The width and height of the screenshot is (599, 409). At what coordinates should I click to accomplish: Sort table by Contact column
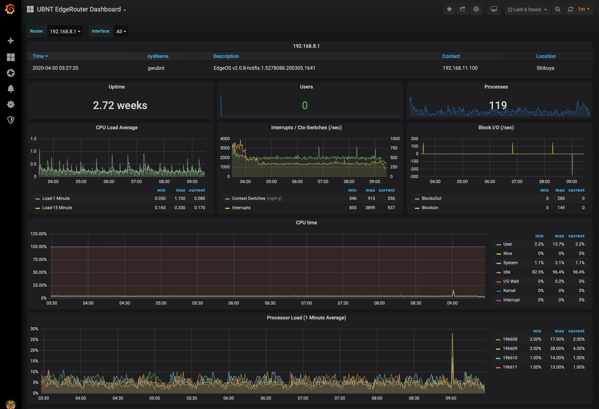click(451, 56)
